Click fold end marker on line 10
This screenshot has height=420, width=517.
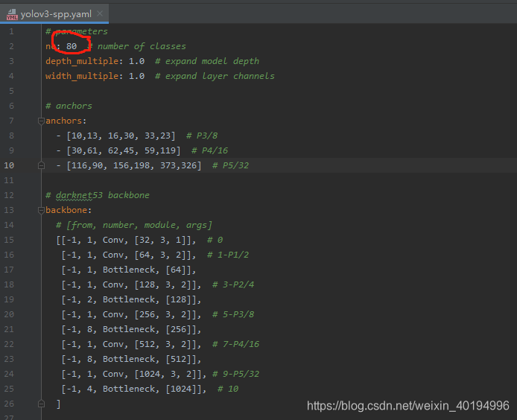[x=41, y=165]
